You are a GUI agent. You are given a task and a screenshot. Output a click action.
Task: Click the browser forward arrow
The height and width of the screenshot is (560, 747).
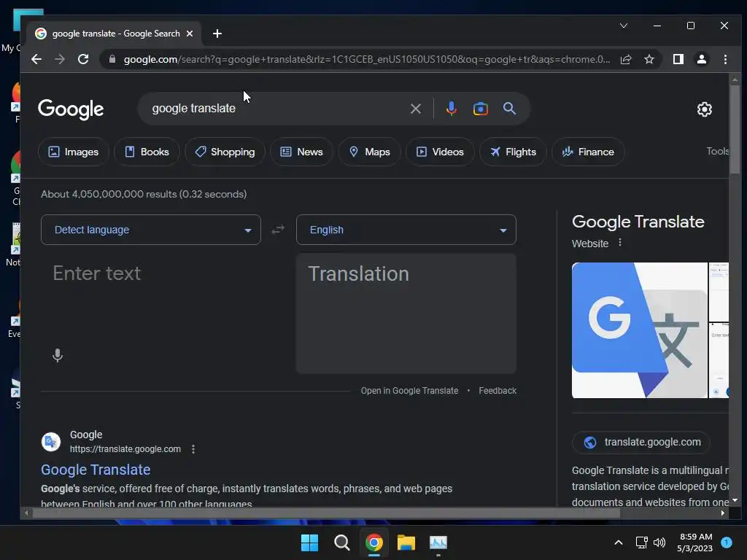(60, 59)
